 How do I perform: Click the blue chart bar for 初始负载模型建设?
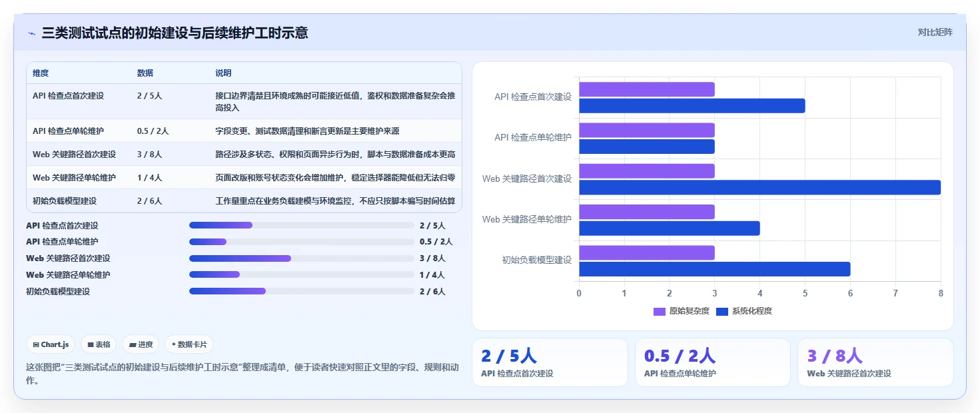tap(714, 269)
